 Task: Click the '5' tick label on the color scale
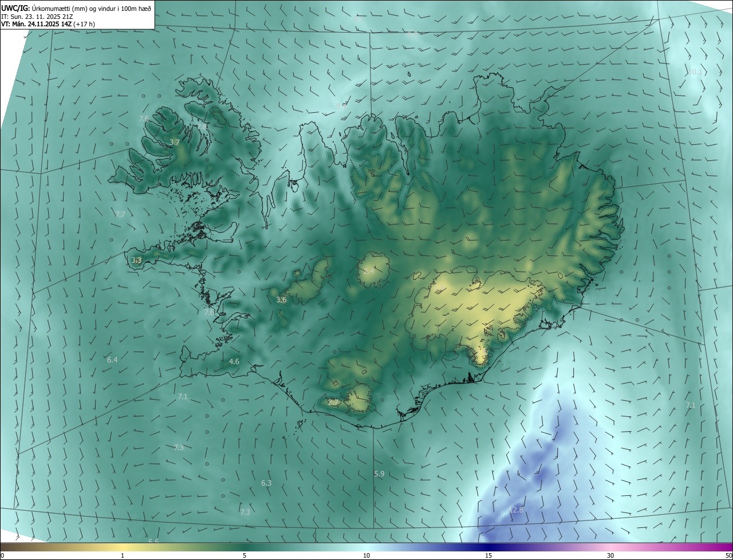[245, 555]
